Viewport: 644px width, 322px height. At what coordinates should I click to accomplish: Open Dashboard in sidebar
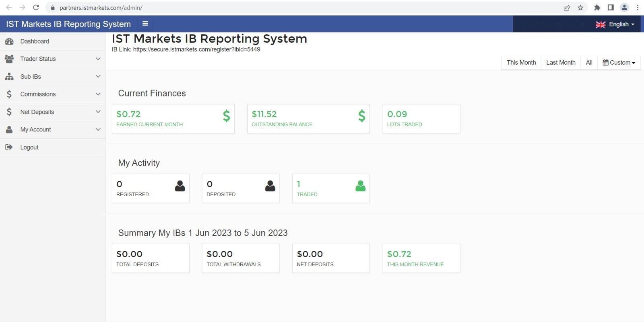52,41
